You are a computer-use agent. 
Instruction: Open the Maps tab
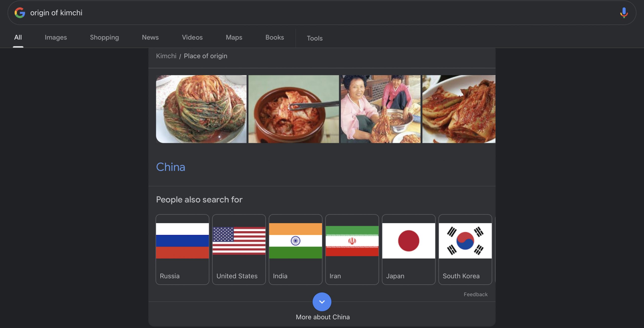tap(234, 37)
